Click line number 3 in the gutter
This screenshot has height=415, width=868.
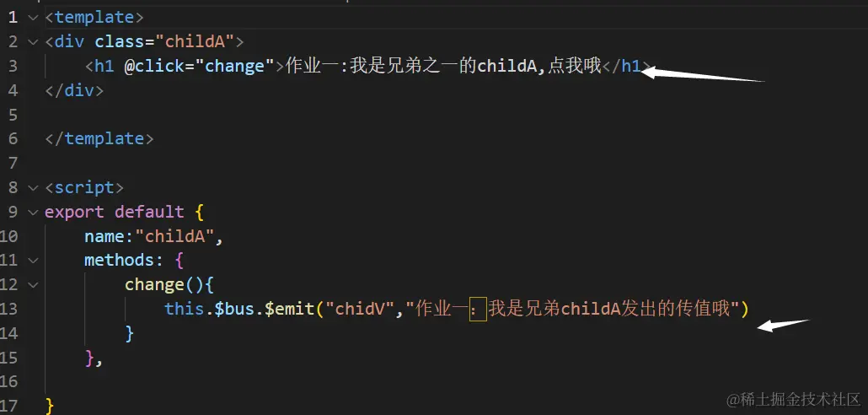pos(13,66)
